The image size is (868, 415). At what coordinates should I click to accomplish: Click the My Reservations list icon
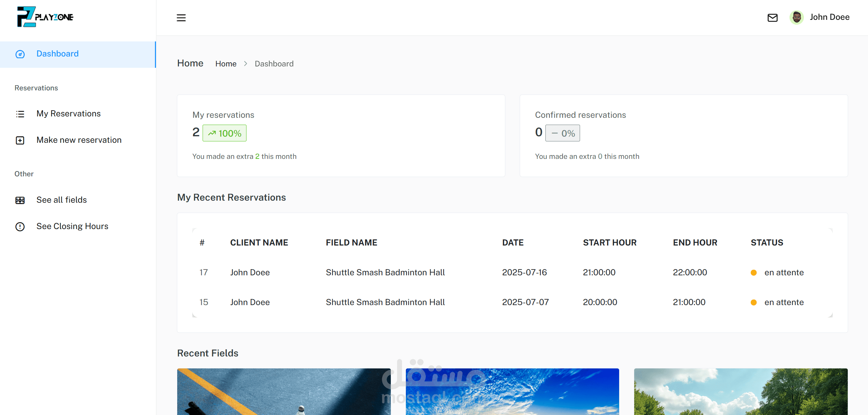[x=20, y=114]
